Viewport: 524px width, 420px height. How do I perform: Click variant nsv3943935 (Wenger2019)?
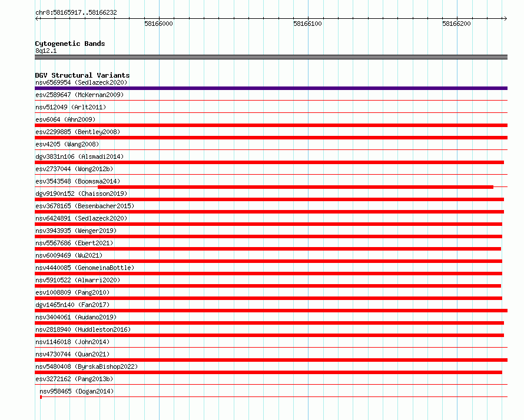click(76, 231)
